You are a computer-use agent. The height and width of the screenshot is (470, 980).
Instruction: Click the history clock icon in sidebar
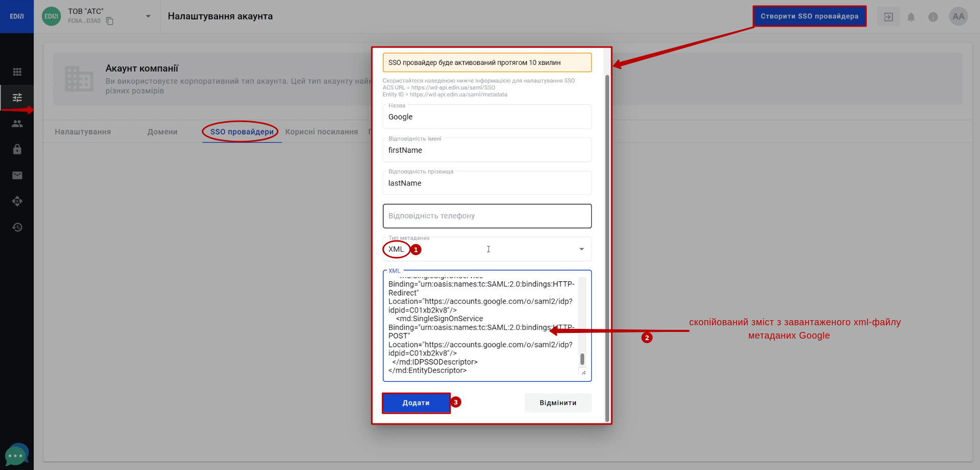(17, 227)
